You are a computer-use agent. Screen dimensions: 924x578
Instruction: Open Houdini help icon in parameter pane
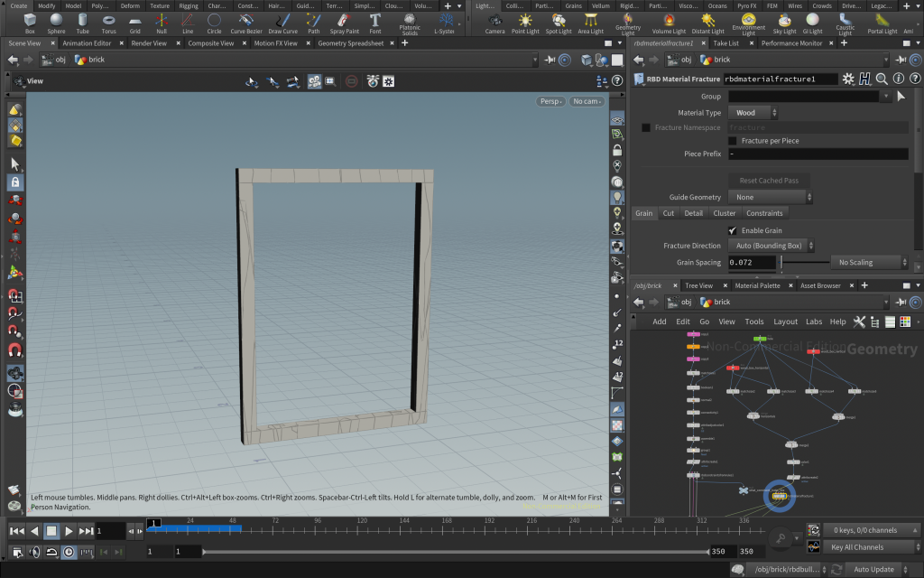click(864, 79)
